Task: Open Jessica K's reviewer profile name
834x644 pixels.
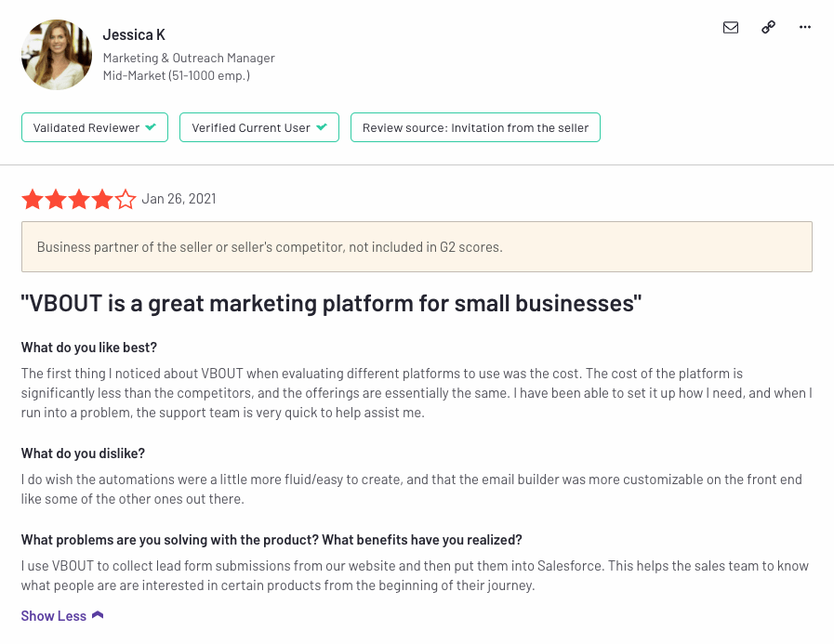Action: point(134,35)
